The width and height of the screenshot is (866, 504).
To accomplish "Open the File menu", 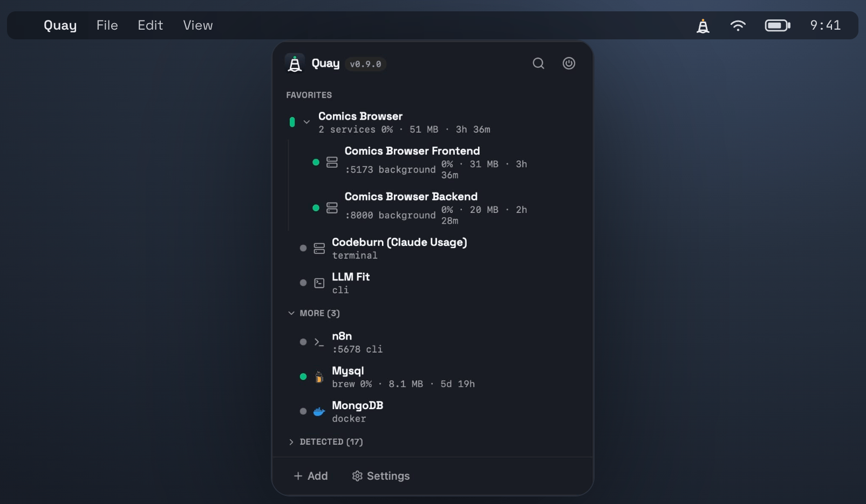I will (107, 25).
